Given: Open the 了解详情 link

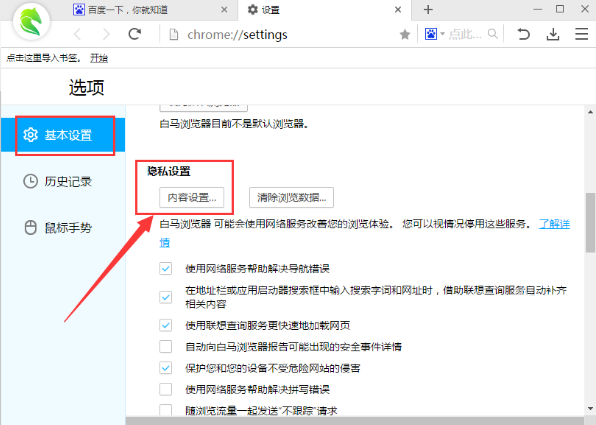Looking at the screenshot, I should (x=554, y=224).
